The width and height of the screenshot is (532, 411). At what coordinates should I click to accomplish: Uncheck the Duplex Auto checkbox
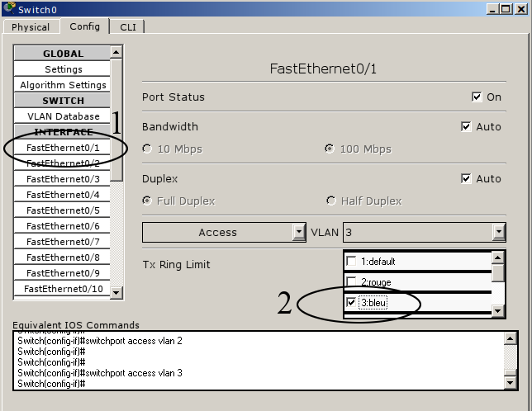point(466,178)
